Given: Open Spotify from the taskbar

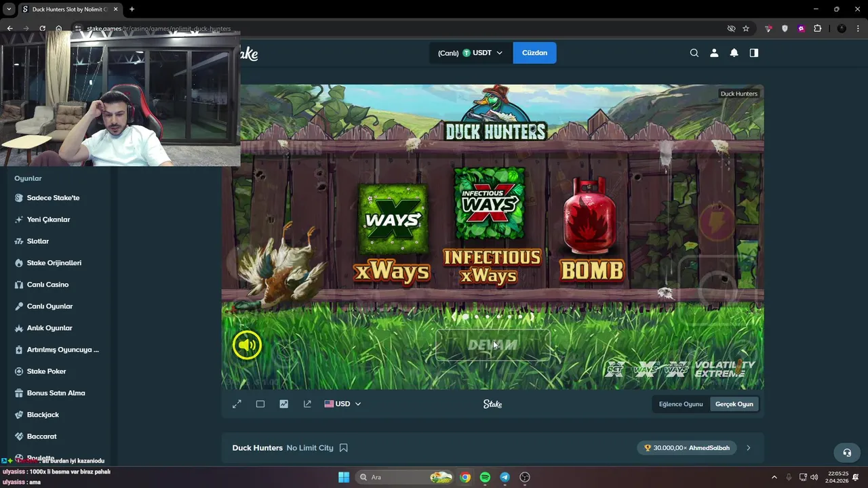Looking at the screenshot, I should click(485, 477).
